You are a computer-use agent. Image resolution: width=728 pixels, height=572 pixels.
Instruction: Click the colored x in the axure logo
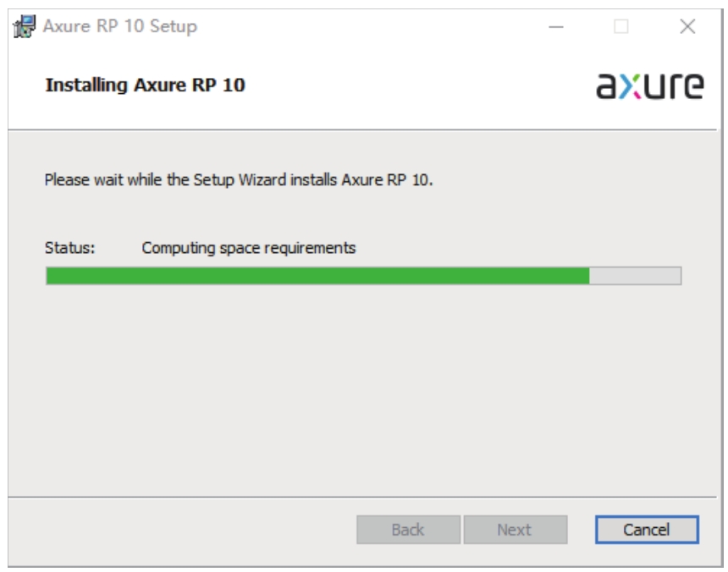631,86
